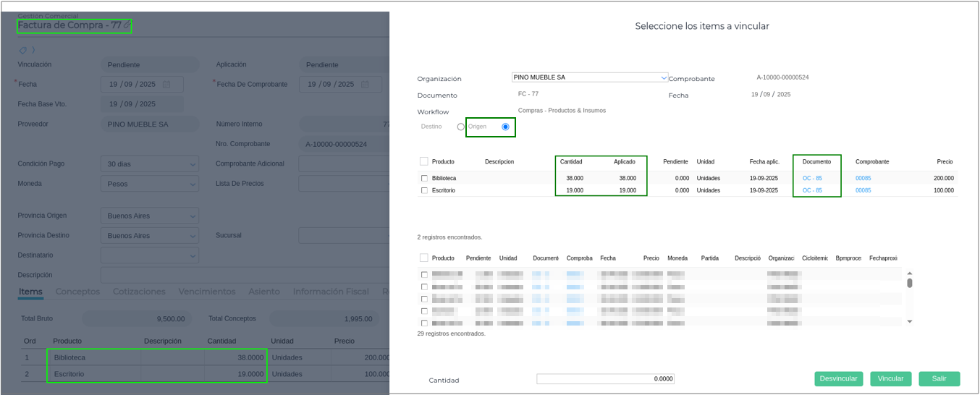
Task: Open the calendar icon in Fecha field
Action: [166, 85]
